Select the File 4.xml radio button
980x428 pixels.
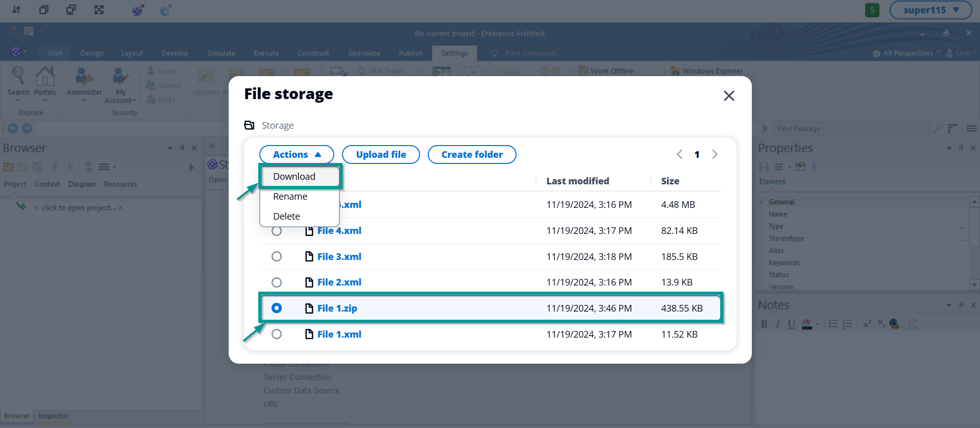point(277,231)
